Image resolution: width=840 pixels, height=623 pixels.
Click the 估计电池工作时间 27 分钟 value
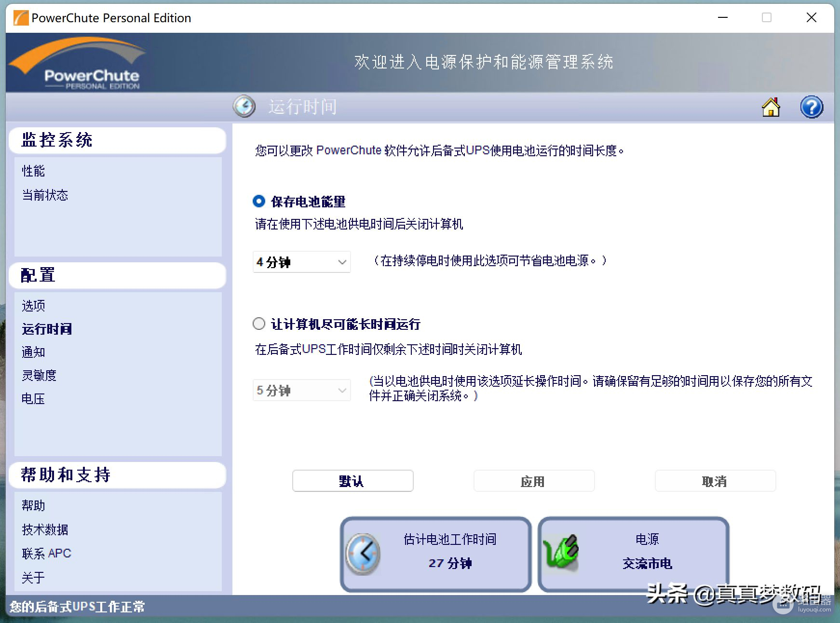click(x=450, y=563)
